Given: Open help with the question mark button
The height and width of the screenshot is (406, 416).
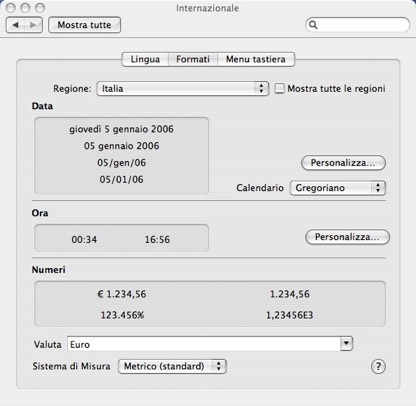Looking at the screenshot, I should tap(378, 366).
